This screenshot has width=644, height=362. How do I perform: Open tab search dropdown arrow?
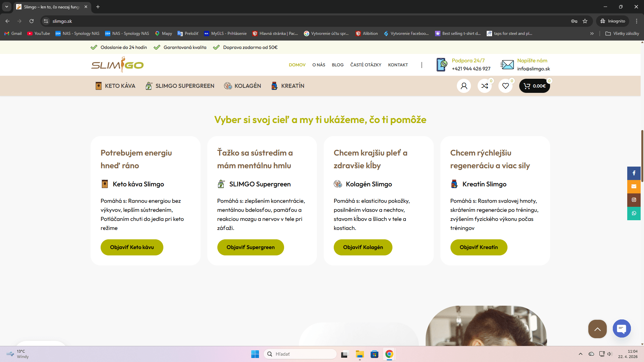(x=6, y=7)
